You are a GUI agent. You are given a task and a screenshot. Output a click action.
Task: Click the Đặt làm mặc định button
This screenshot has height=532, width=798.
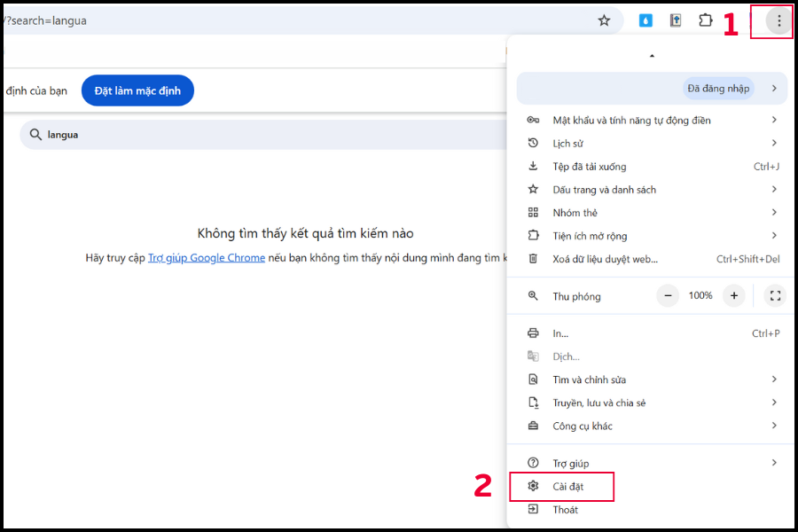tap(137, 90)
